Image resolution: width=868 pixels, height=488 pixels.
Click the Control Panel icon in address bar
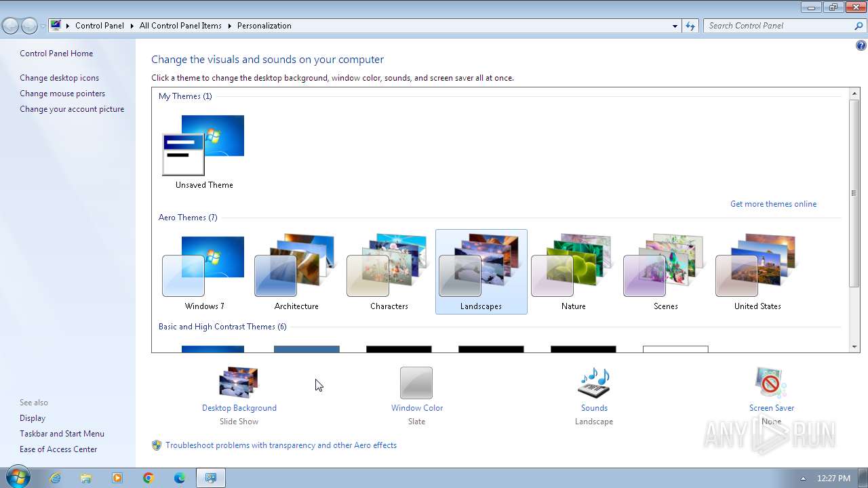click(56, 26)
